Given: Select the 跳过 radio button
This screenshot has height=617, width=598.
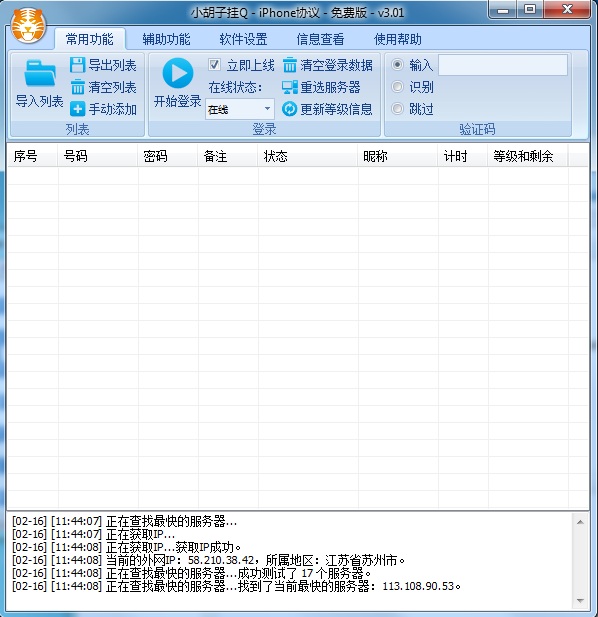Looking at the screenshot, I should tap(397, 108).
